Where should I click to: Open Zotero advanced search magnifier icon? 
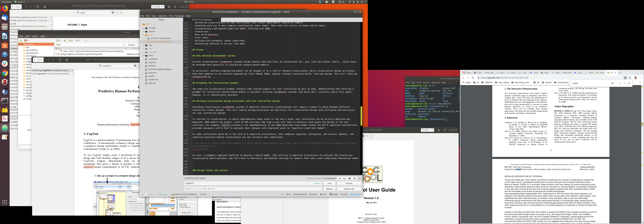[86, 40]
